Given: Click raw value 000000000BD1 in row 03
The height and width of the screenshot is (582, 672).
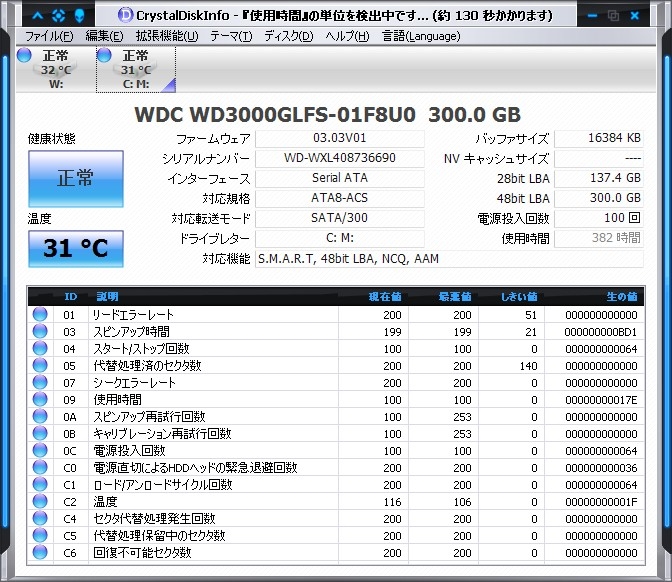Looking at the screenshot, I should (600, 332).
